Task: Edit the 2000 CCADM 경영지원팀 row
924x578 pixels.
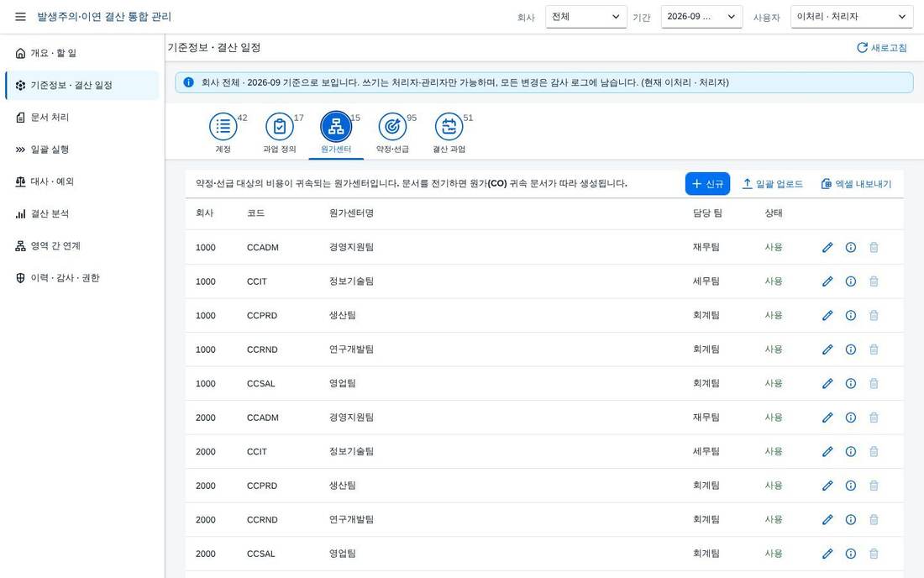Action: [x=827, y=418]
